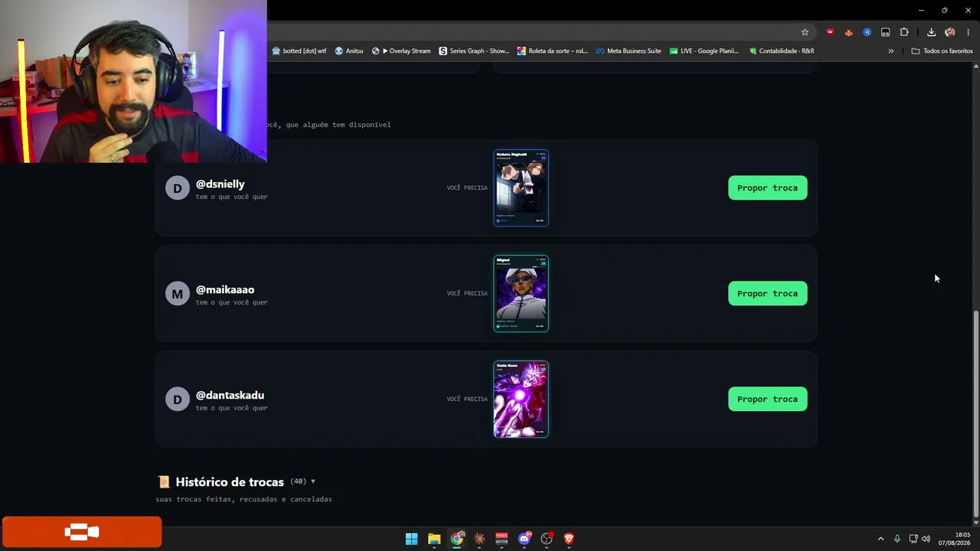This screenshot has width=980, height=551.
Task: Open the Chrome Extensions puzzle icon
Action: pos(904,32)
